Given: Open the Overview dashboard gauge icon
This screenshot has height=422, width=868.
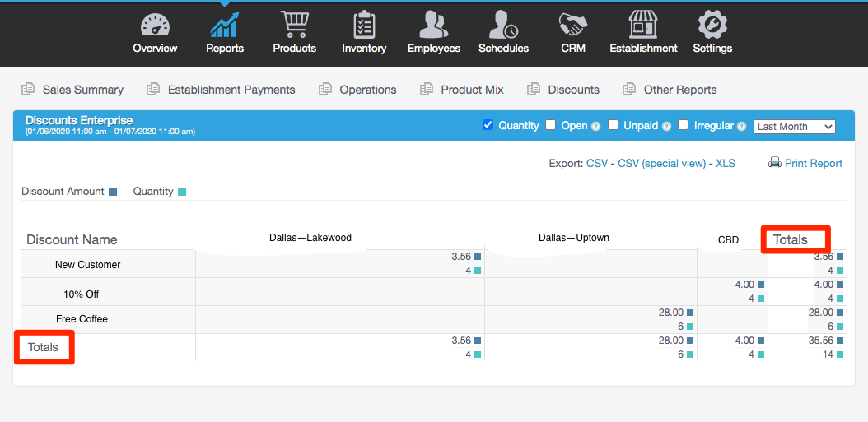Looking at the screenshot, I should click(x=155, y=26).
